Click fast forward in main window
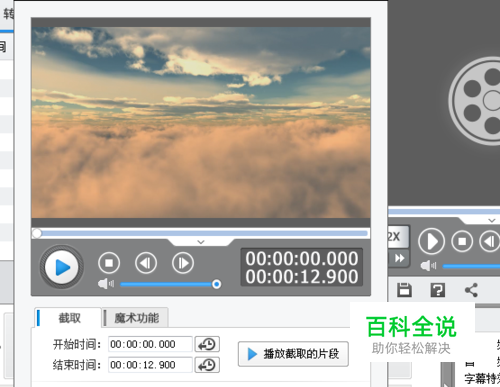 [399, 258]
